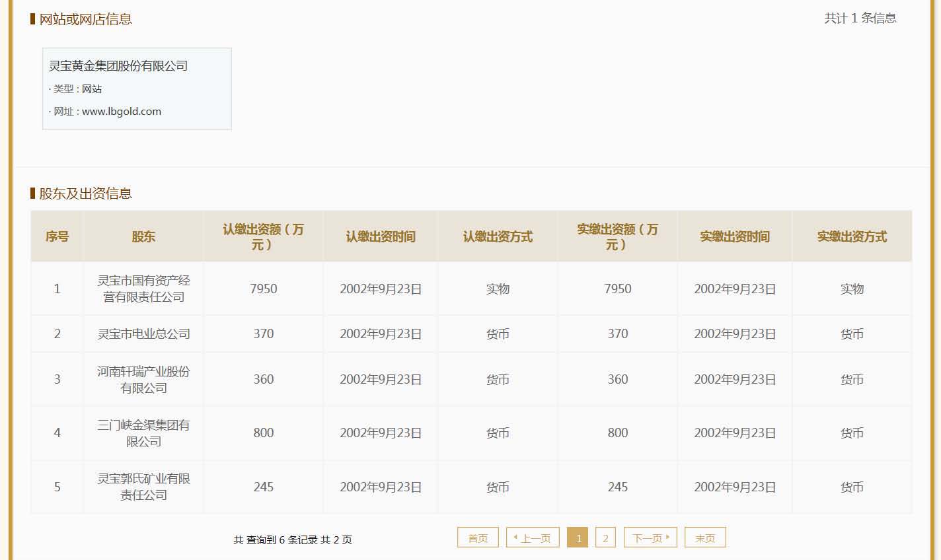Go to previous page with 上一页
This screenshot has height=560, width=941.
(533, 538)
